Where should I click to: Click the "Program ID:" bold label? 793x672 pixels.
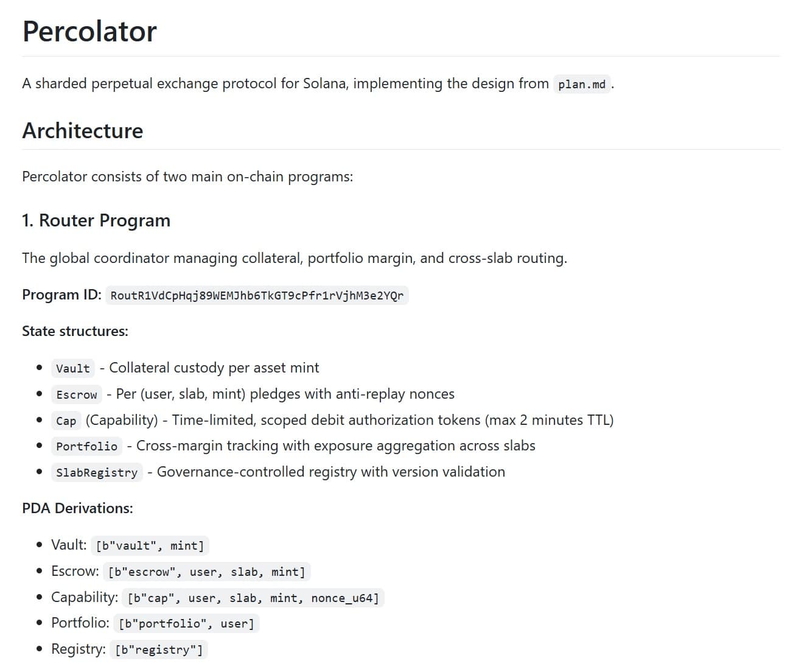(61, 295)
